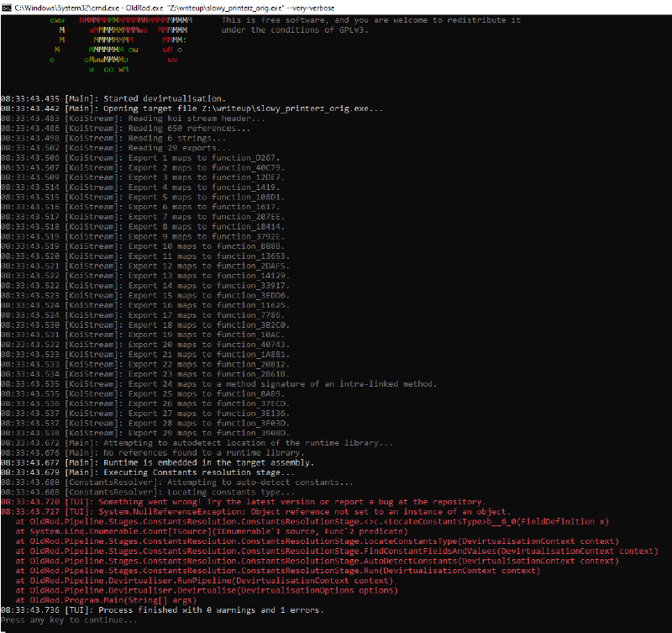Click the OldRod.Program.Main stack trace line
672x633 pixels.
[x=108, y=600]
